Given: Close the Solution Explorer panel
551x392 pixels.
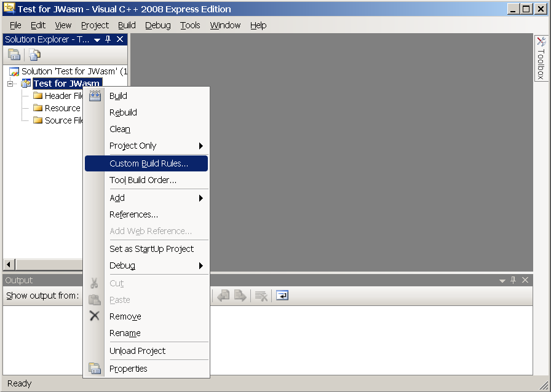Looking at the screenshot, I should tap(120, 39).
